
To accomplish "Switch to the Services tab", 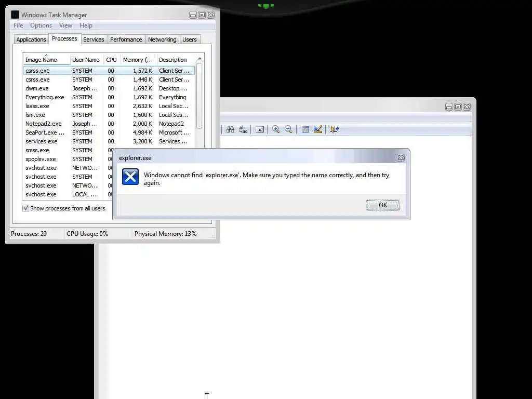I will pos(94,39).
